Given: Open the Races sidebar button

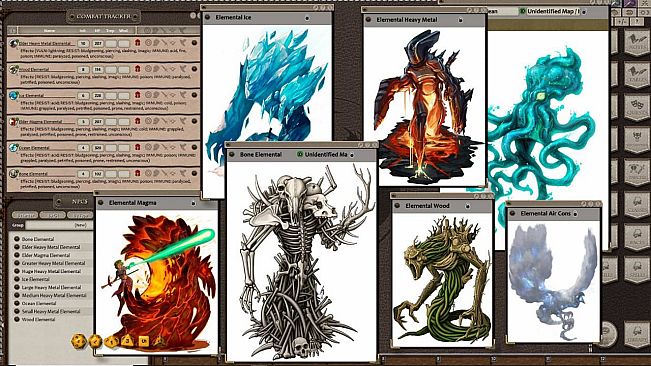Looking at the screenshot, I should point(636,237).
